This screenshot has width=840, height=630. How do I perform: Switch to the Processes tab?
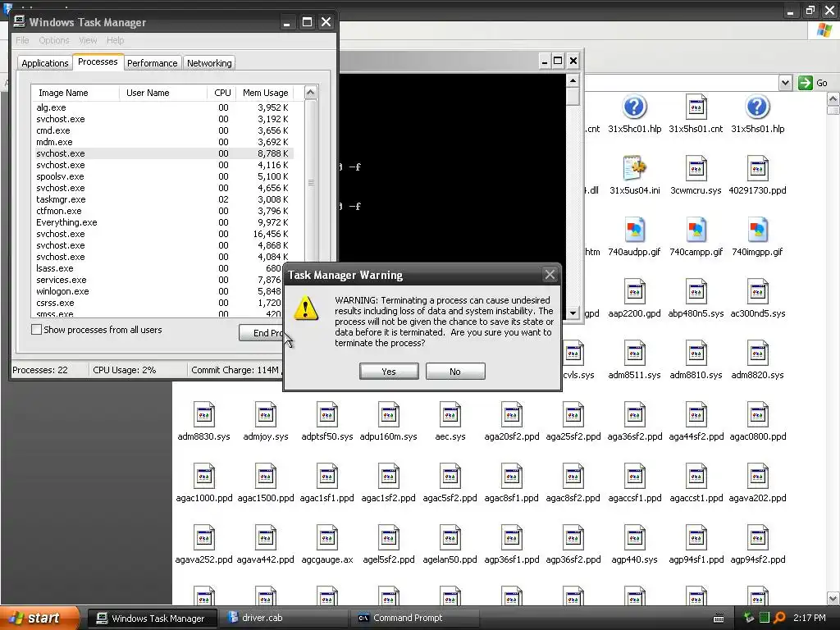tap(98, 62)
